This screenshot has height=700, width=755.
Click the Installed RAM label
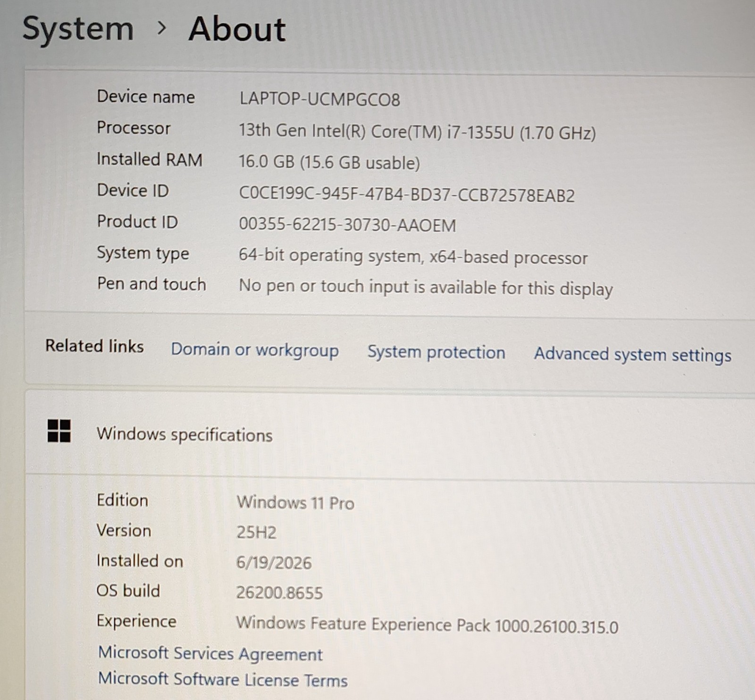tap(150, 159)
